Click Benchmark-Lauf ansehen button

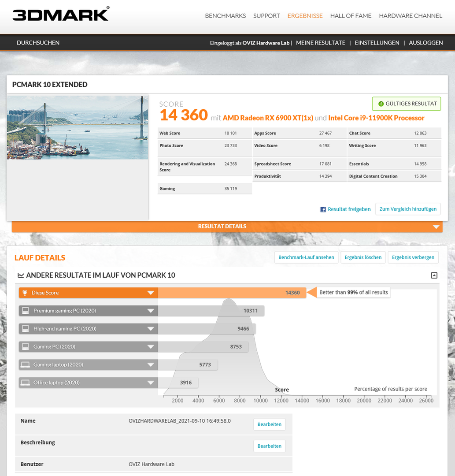307,257
